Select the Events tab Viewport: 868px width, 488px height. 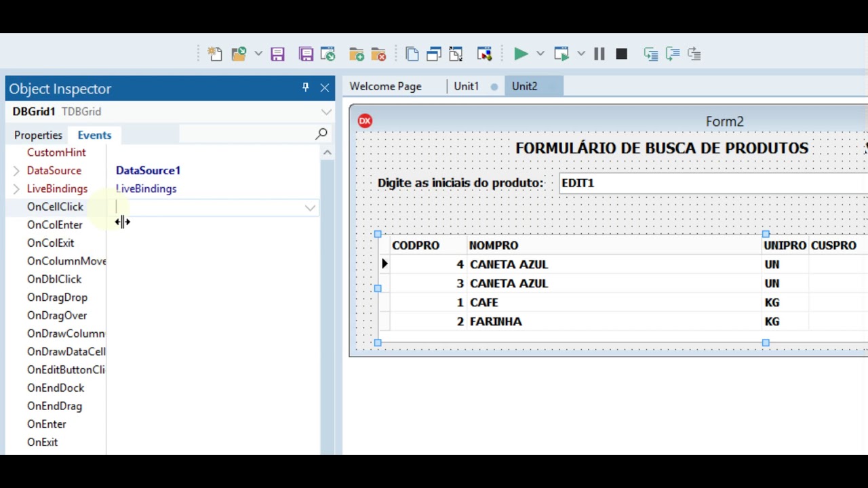tap(94, 135)
